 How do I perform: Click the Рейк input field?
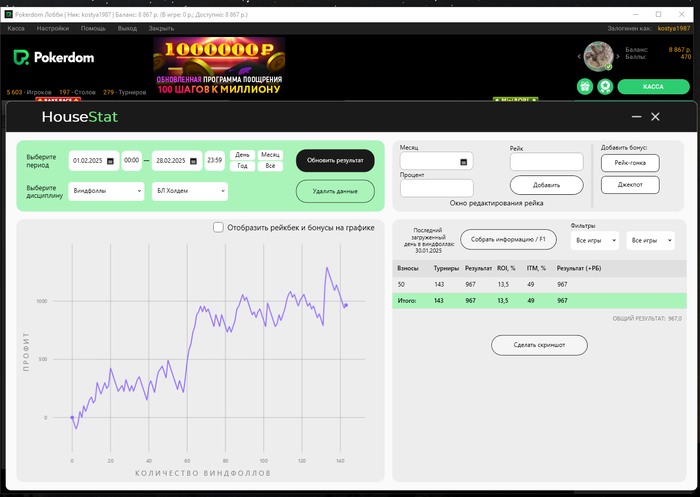coord(546,162)
